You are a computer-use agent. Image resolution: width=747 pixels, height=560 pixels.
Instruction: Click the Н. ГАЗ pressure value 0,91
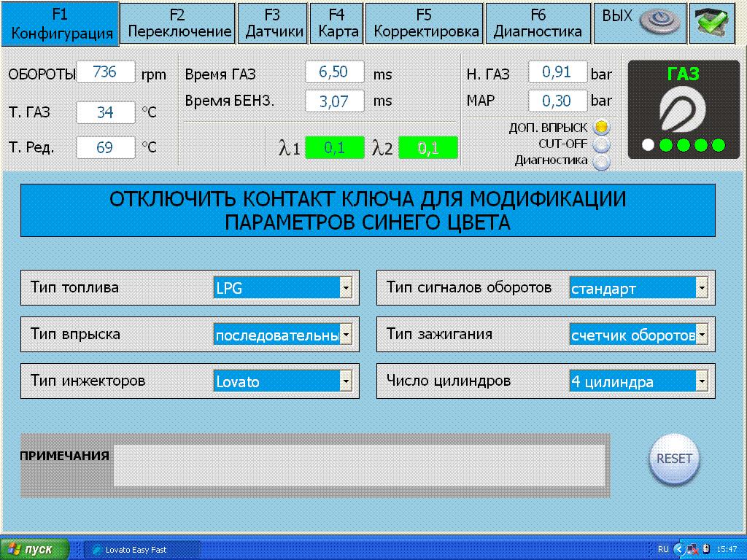click(557, 72)
